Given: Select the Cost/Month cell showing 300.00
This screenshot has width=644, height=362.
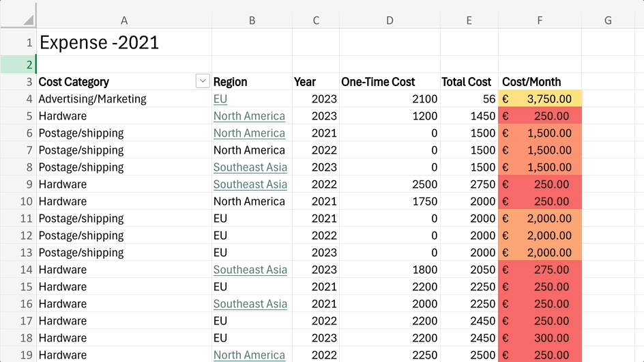Looking at the screenshot, I should coord(540,338).
